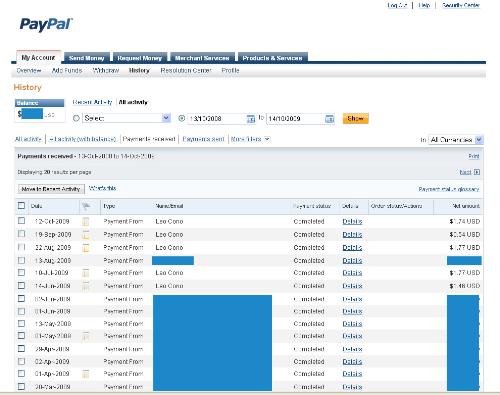Open the Request Money tab
500x395 pixels.
(x=140, y=58)
